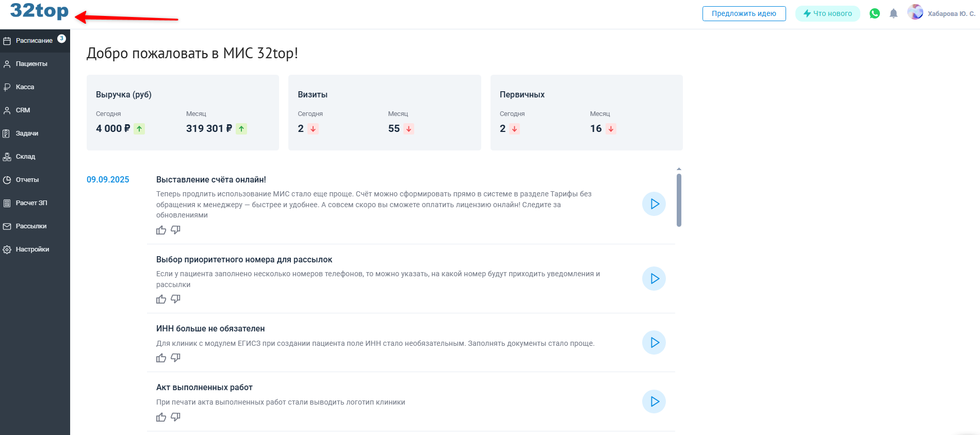This screenshot has width=980, height=435.
Task: Dislike the ИНН больше не обязателен item
Action: tap(175, 358)
